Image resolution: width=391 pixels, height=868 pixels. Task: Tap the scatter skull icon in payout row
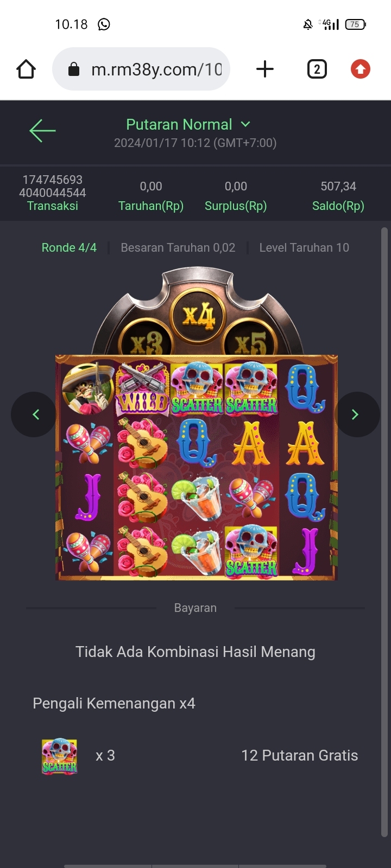tap(60, 756)
